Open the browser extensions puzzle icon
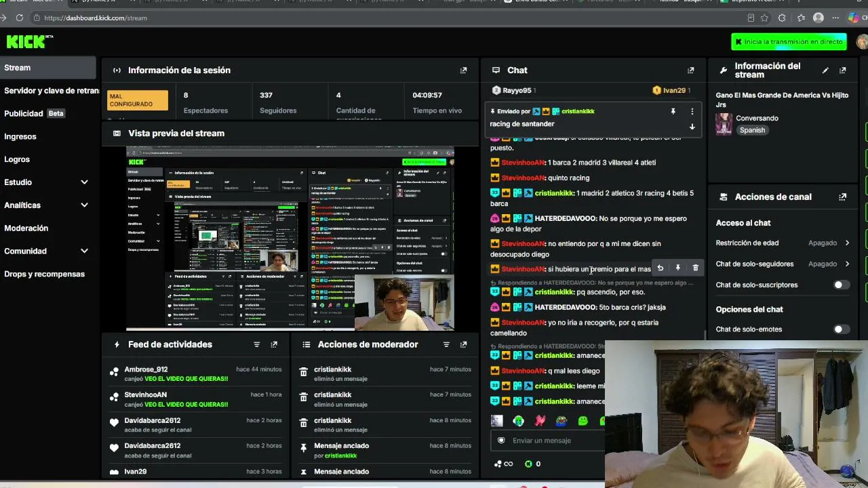Viewport: 868px width, 488px height. pyautogui.click(x=782, y=18)
